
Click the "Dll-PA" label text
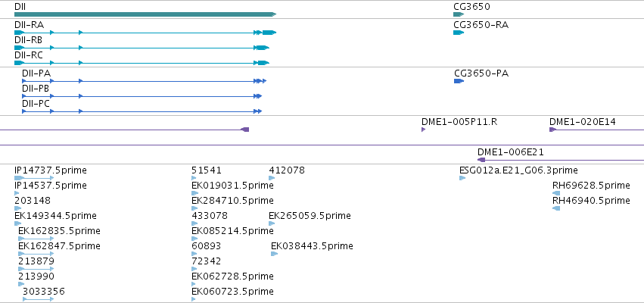36,73
